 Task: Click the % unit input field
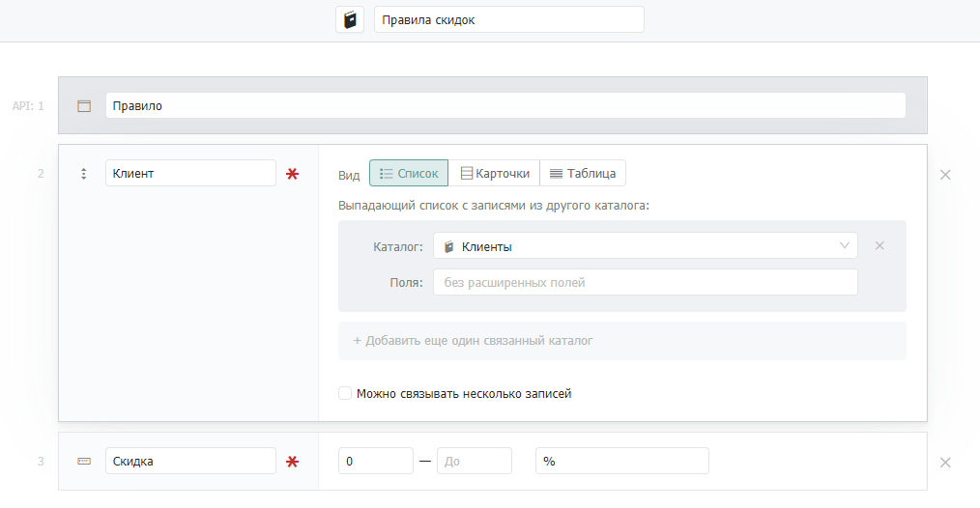coord(621,461)
